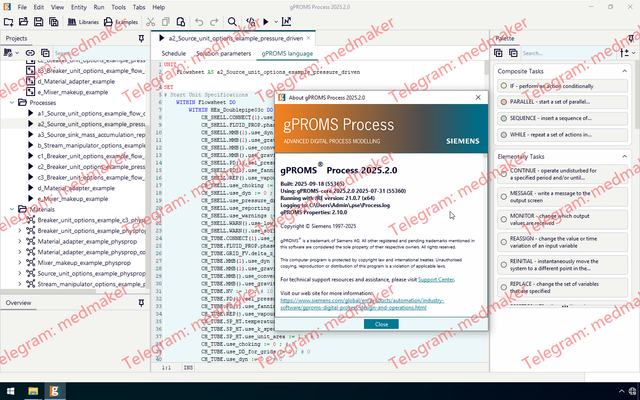Viewport: 640px width, 400px height.
Task: Open the Entity menu
Action: tap(78, 7)
